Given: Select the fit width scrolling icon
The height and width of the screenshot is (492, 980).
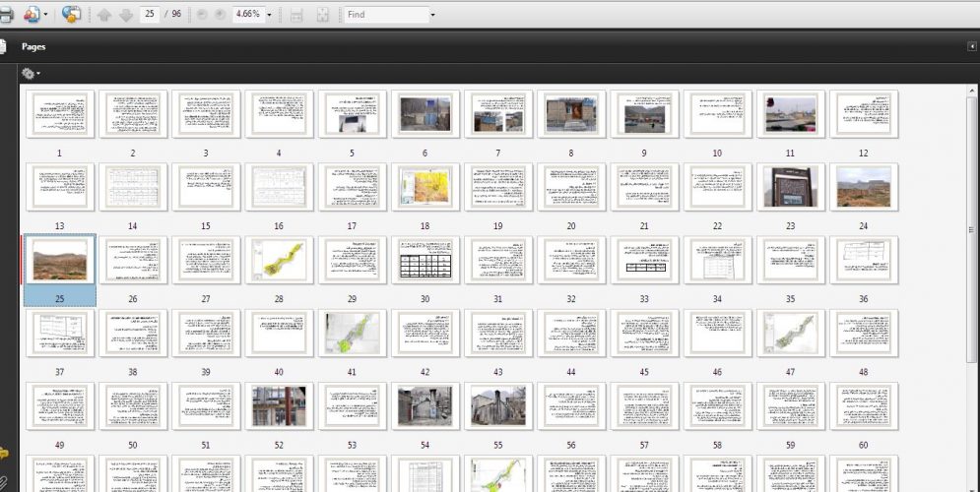Looking at the screenshot, I should pos(296,15).
